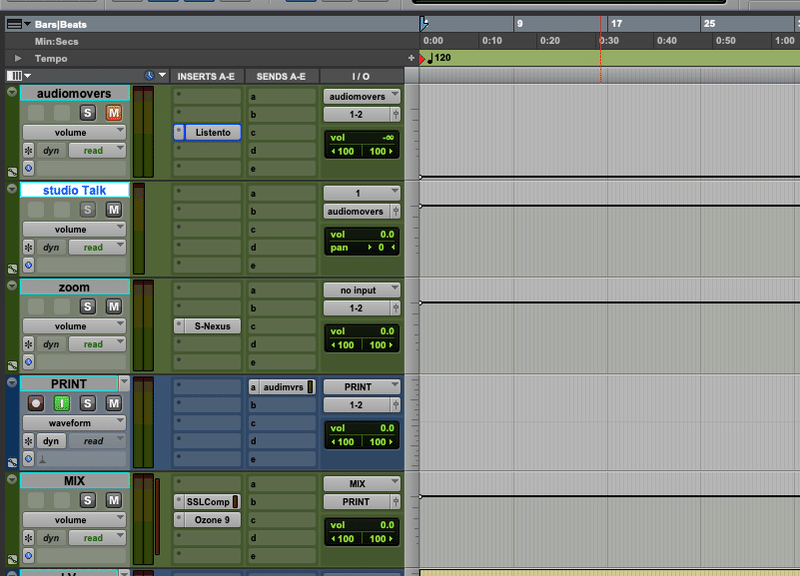This screenshot has height=576, width=800.
Task: Click empty send slot b on MIX track
Action: [282, 502]
